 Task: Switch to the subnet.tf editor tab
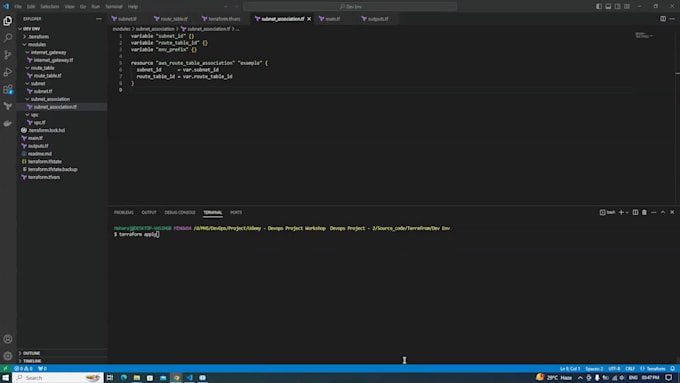pyautogui.click(x=127, y=19)
